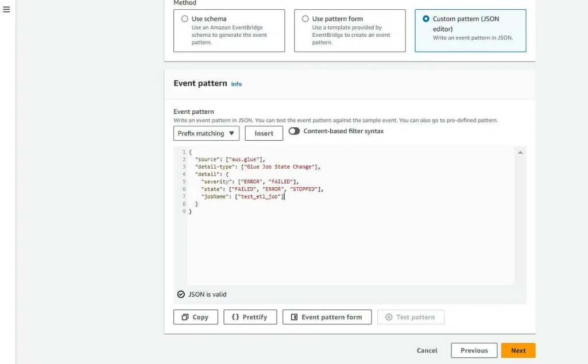Open the Prefix matching dropdown
Screen dimensions: 588x364
(206, 133)
